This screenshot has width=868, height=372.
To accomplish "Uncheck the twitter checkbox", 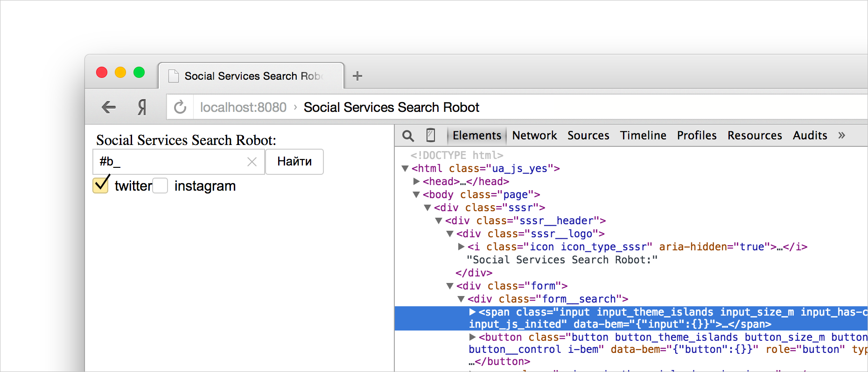I will pyautogui.click(x=101, y=185).
